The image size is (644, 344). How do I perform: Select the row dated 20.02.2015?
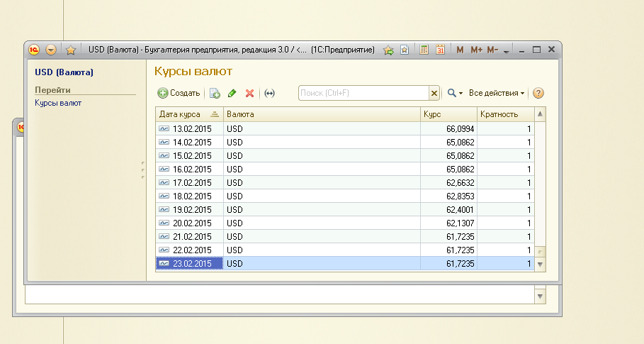345,223
